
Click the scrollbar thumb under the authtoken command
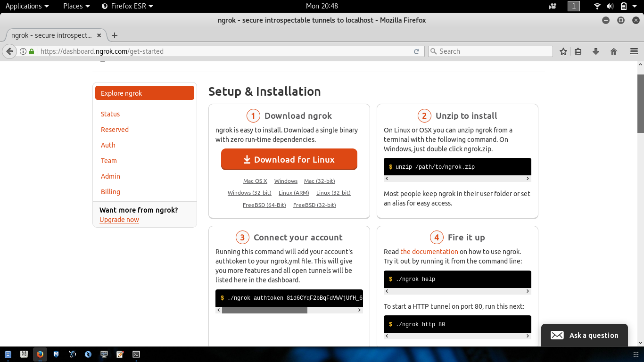264,310
